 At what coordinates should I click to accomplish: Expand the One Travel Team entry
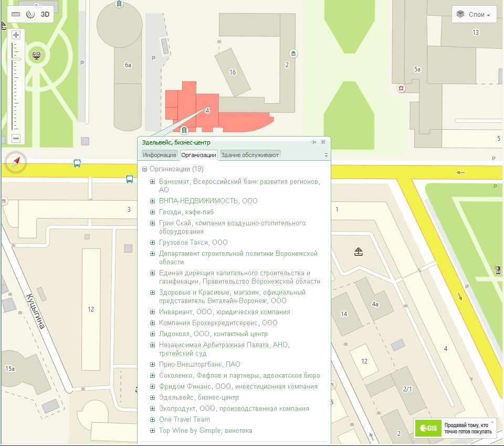pos(153,419)
